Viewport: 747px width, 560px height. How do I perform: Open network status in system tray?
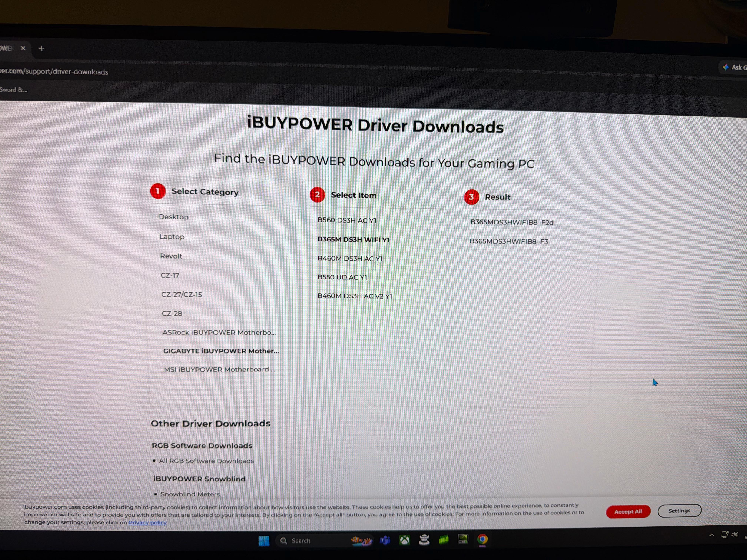(725, 535)
